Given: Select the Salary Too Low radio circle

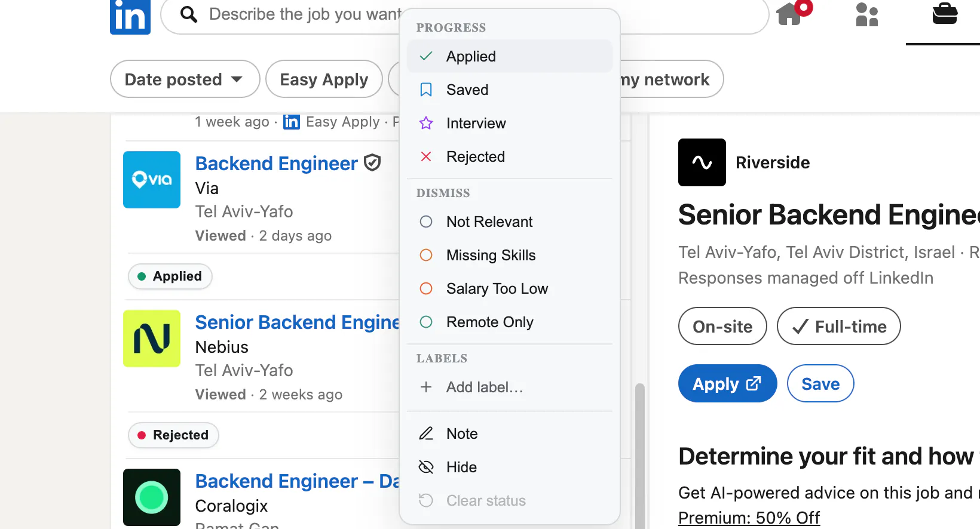Looking at the screenshot, I should [x=426, y=288].
